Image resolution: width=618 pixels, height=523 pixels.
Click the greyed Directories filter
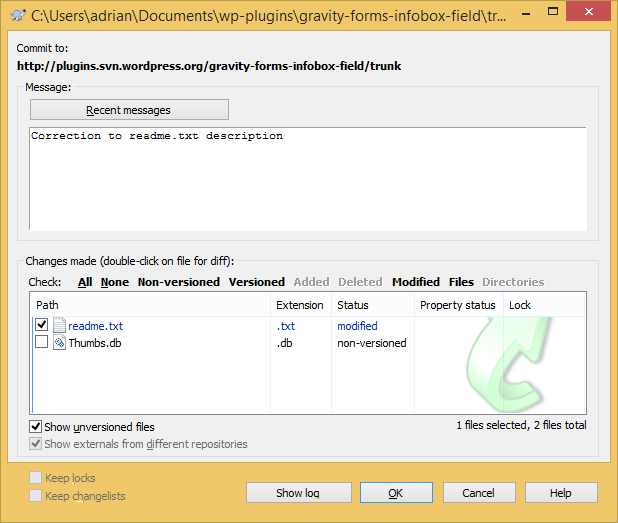coord(513,282)
